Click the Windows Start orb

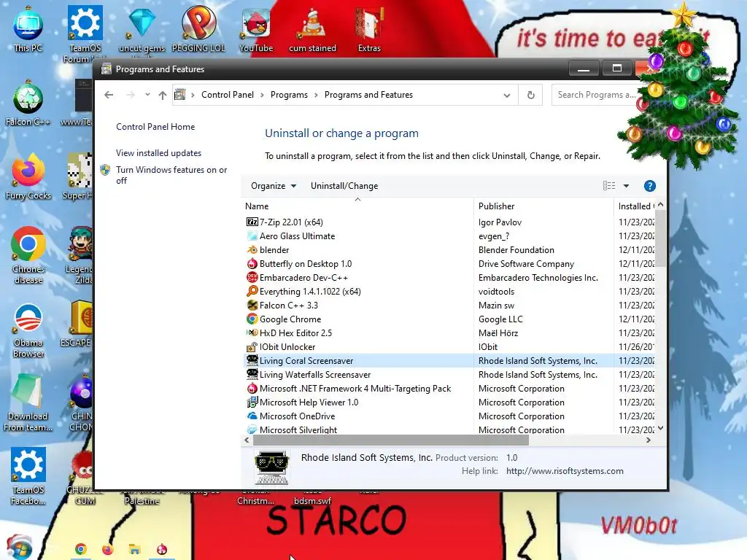point(19,548)
